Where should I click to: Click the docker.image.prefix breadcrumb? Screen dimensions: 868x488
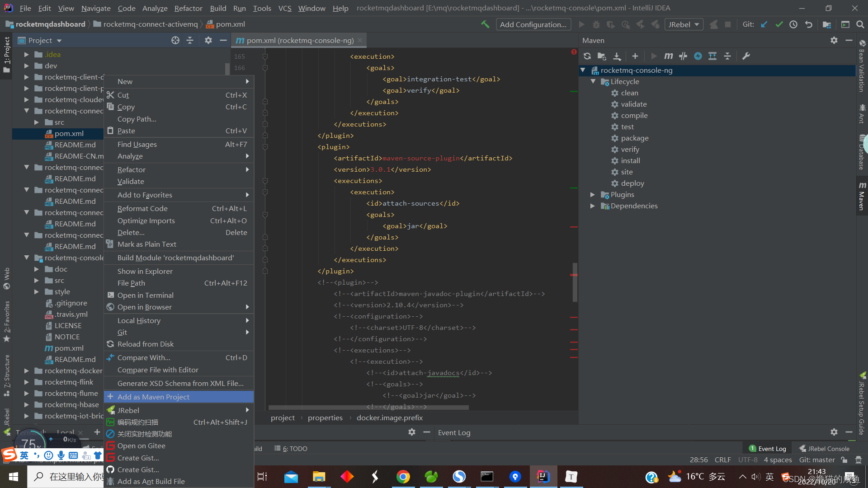click(x=390, y=418)
